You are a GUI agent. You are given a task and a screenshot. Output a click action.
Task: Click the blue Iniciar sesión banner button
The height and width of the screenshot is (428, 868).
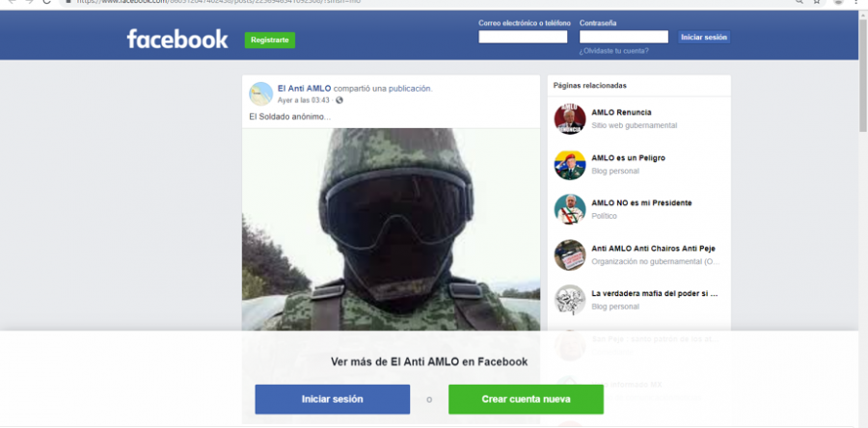(x=332, y=399)
